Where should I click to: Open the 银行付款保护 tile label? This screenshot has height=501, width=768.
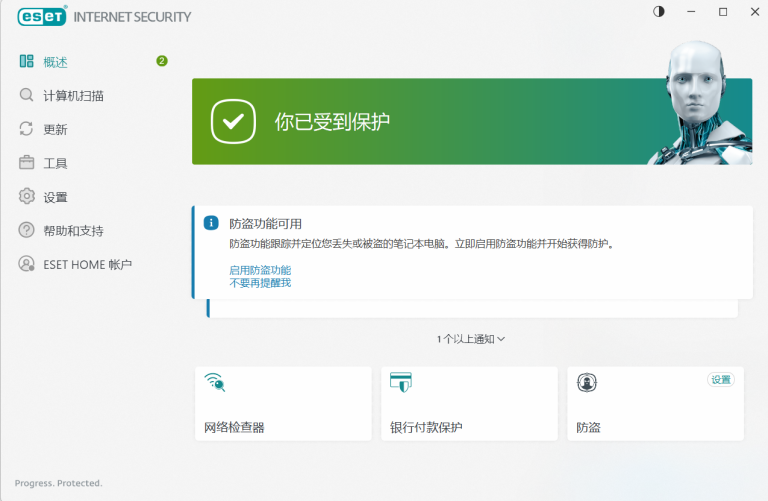(426, 428)
